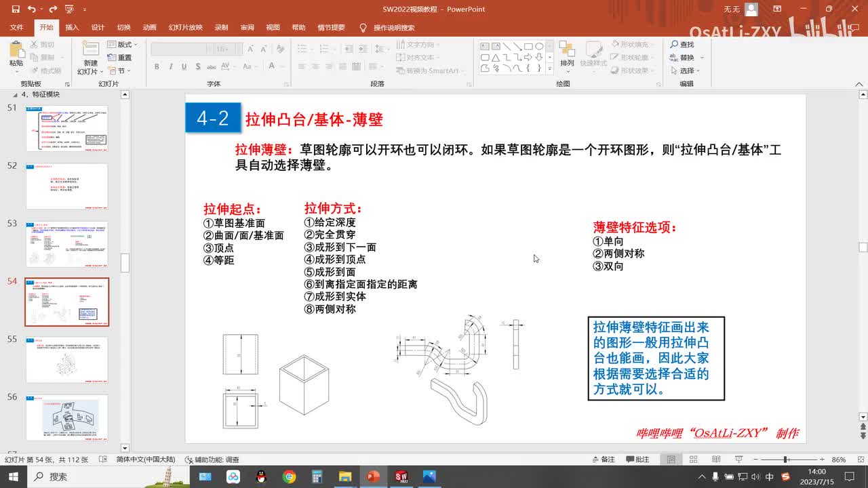Expand the shapes gallery More arrow
Image resolution: width=868 pixels, height=488 pixels.
[549, 68]
